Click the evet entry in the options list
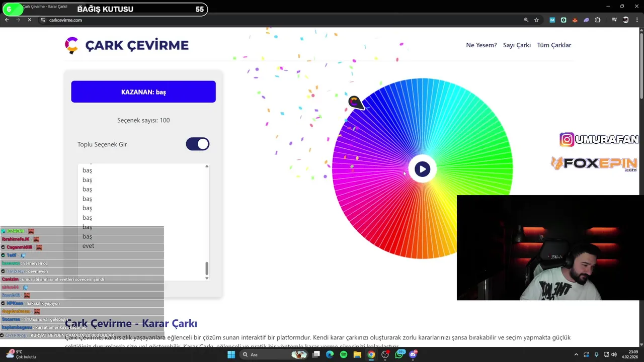Image resolution: width=644 pixels, height=362 pixels. click(x=88, y=246)
